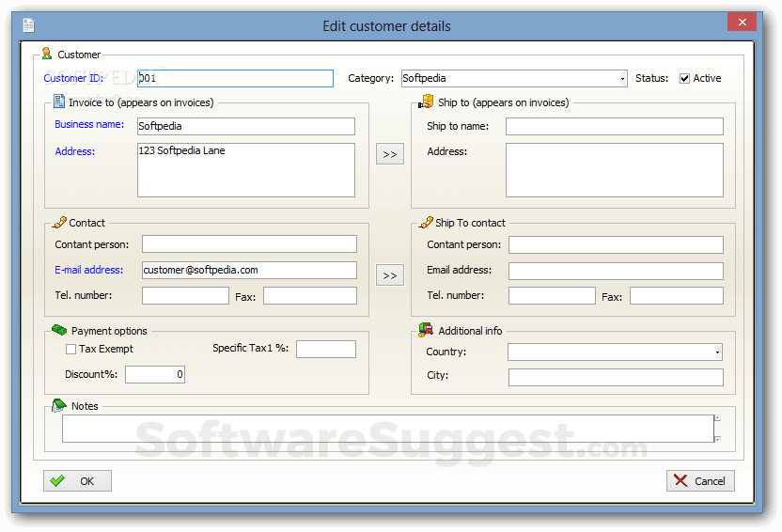Click the Additional info truck icon
The width and height of the screenshot is (782, 532).
(x=426, y=330)
